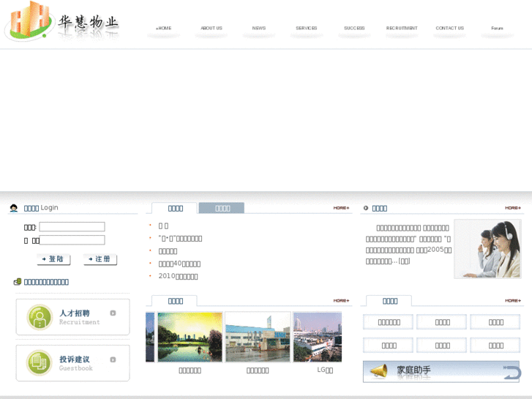Open the 投诉建议 Guestbook banner
Viewport: 532px width, 399px height.
click(72, 363)
